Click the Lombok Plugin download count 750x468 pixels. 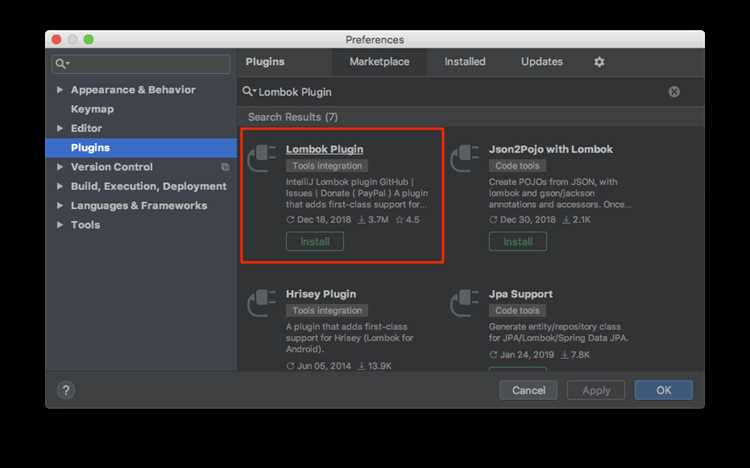374,220
